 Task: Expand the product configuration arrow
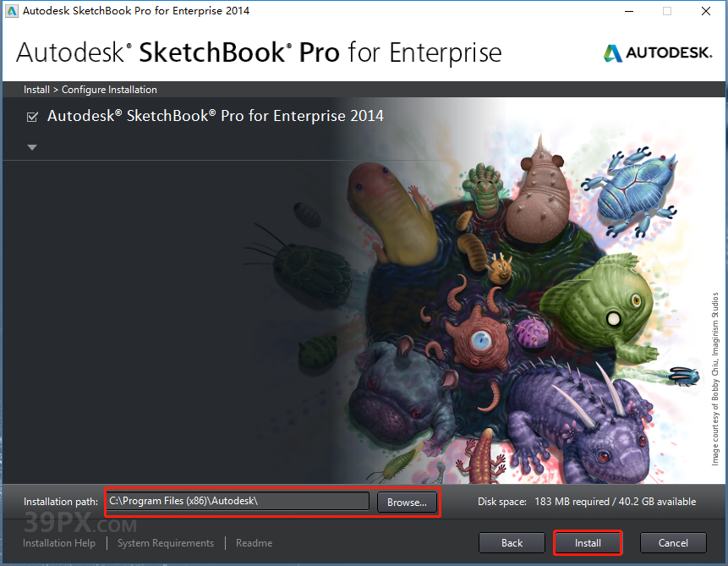coord(32,147)
